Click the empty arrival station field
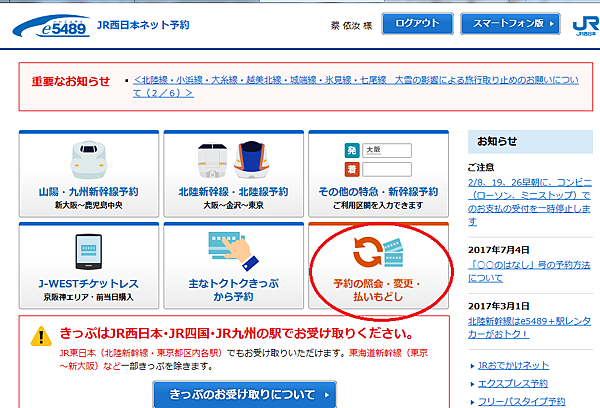 [387, 169]
